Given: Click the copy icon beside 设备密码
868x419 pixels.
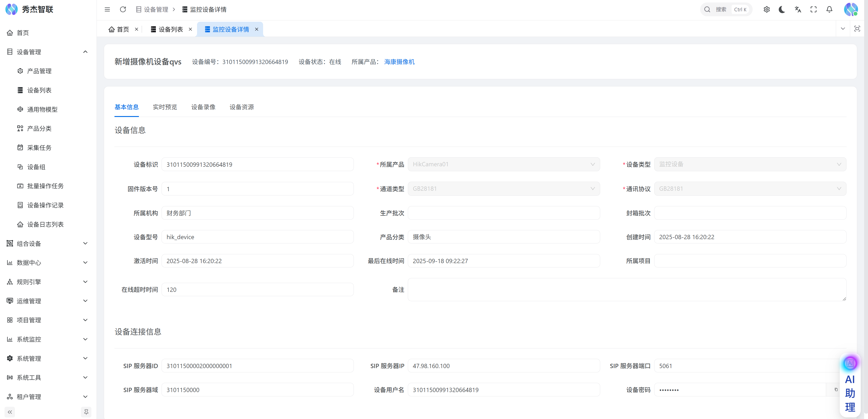Looking at the screenshot, I should [x=836, y=390].
